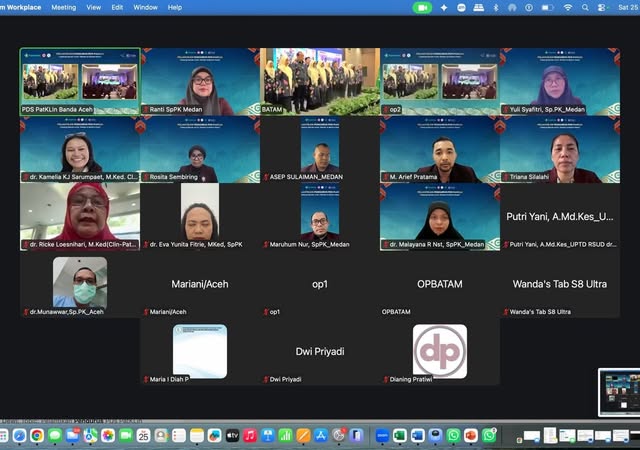Open Keynote from the Dock
The width and height of the screenshot is (640, 450).
click(x=268, y=436)
